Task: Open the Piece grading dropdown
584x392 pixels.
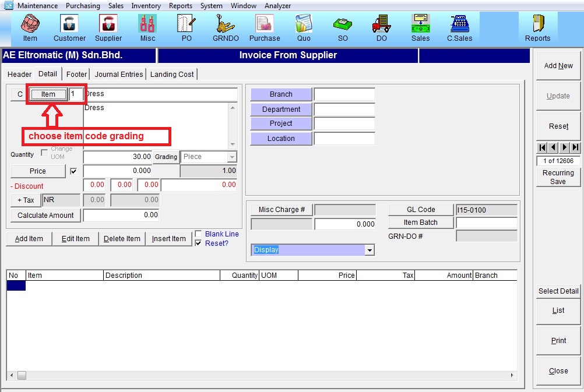Action: [233, 157]
